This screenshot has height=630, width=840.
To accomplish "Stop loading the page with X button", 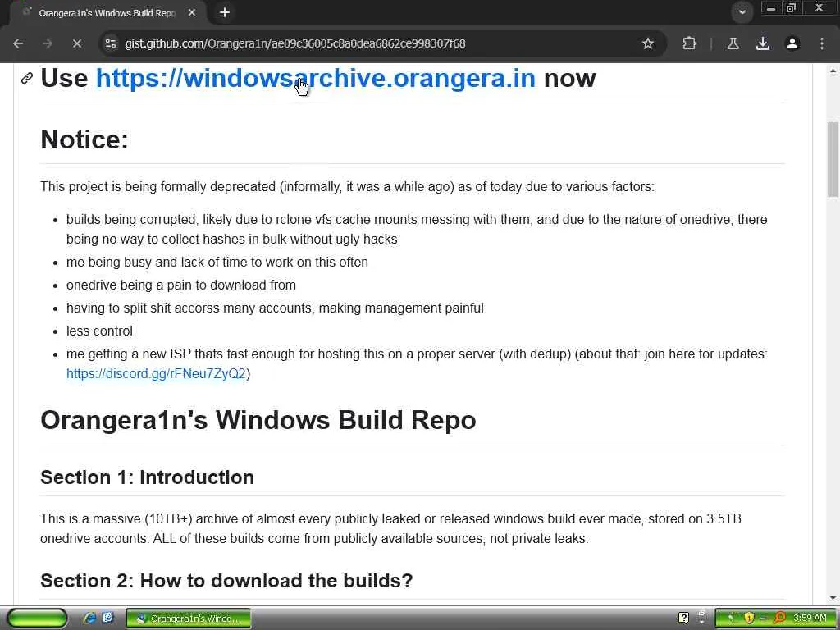I will (77, 43).
